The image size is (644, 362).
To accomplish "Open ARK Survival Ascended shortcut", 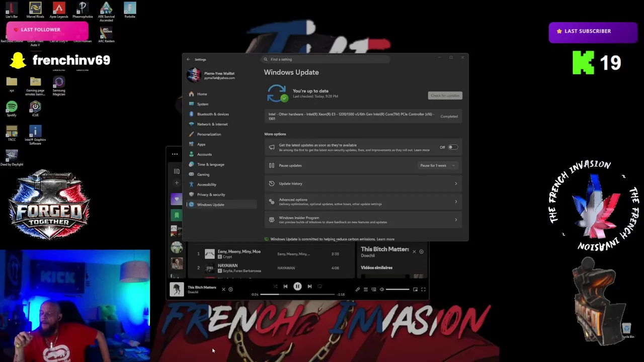I will [x=106, y=12].
